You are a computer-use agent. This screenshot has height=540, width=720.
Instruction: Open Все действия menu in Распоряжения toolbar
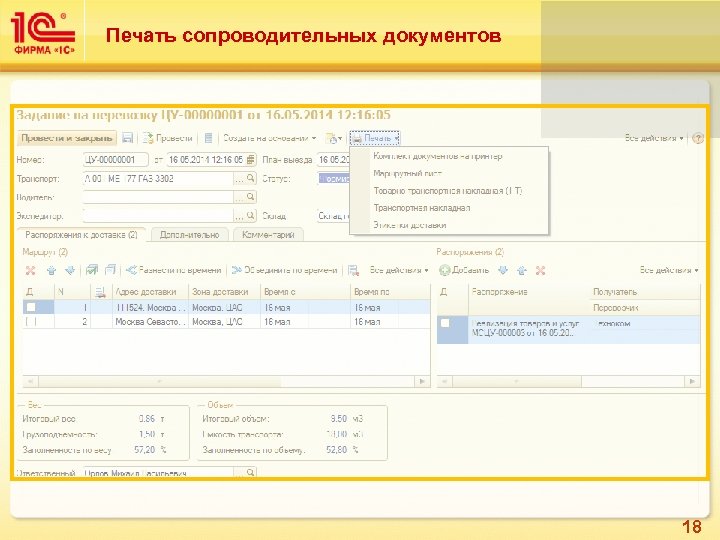[669, 270]
